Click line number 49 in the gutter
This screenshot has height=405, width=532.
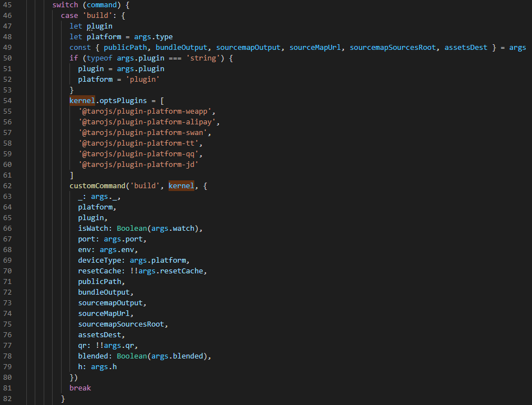click(x=7, y=48)
